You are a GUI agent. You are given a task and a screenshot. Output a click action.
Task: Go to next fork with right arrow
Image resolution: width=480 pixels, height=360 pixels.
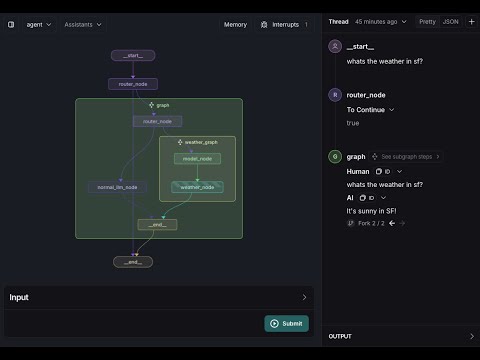click(402, 223)
